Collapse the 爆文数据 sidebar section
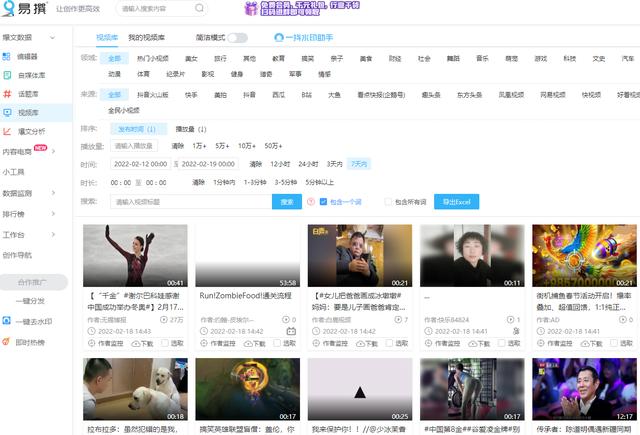 tap(68, 37)
